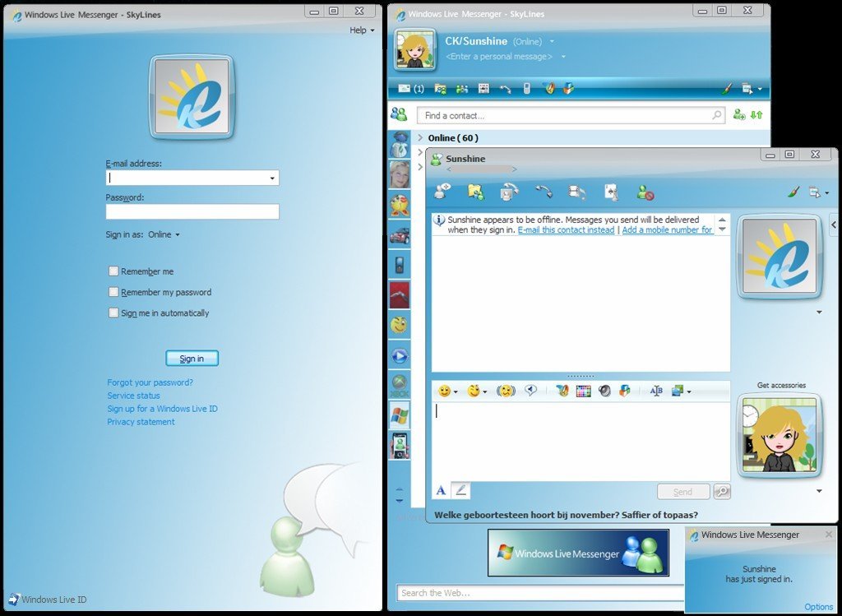The height and width of the screenshot is (616, 842).
Task: Open the E-mail address dropdown arrow
Action: [272, 178]
